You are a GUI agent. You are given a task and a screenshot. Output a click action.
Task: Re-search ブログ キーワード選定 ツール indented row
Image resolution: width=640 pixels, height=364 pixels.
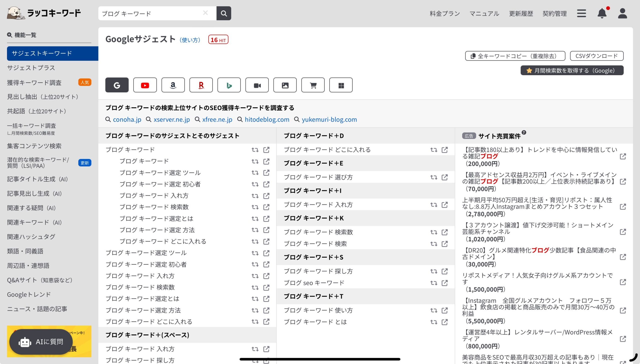tap(255, 173)
